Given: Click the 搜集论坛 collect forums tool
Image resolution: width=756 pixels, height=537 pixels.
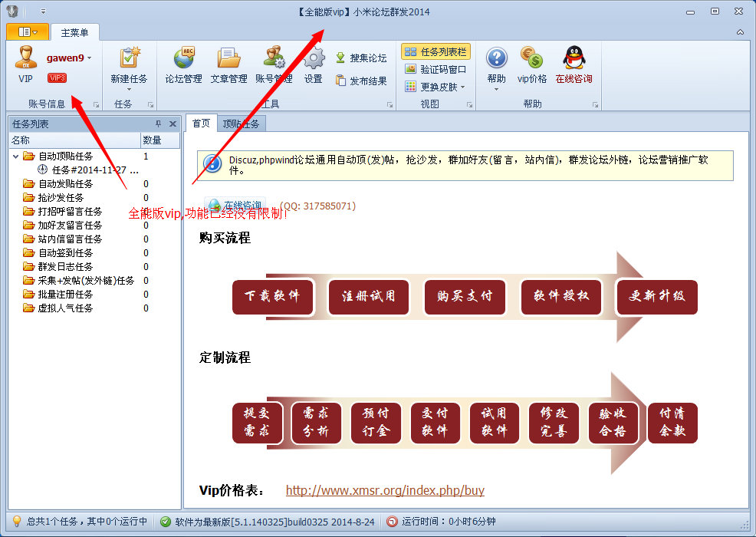Looking at the screenshot, I should (x=361, y=58).
